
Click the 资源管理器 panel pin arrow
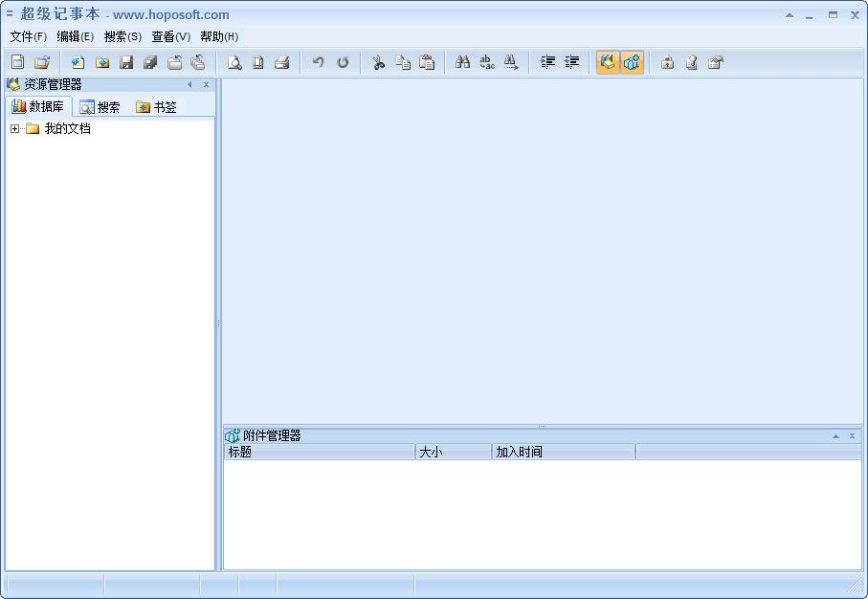coord(189,85)
